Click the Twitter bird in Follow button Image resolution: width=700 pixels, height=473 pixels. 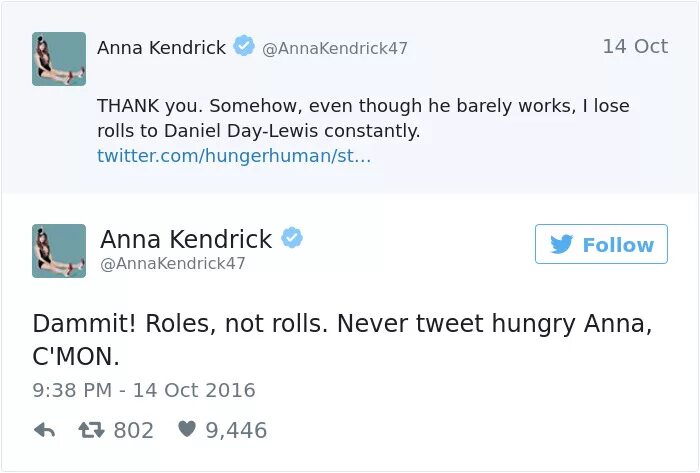tap(562, 245)
